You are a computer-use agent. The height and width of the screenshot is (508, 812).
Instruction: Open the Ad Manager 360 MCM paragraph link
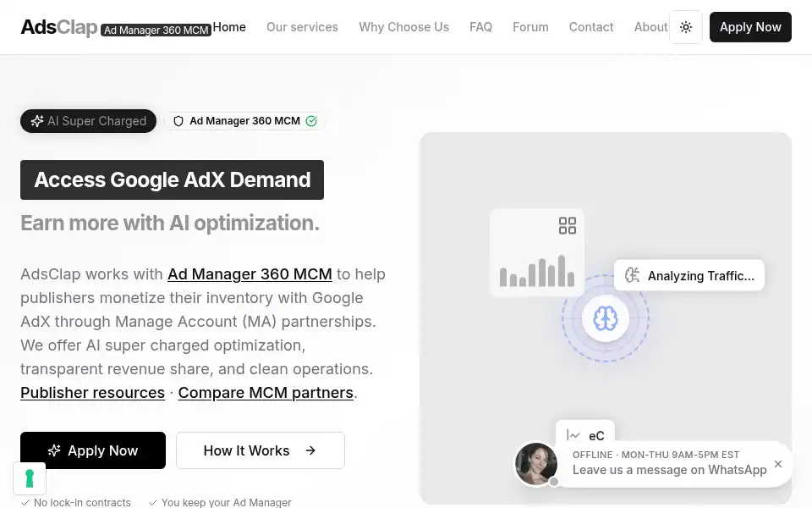[250, 273]
